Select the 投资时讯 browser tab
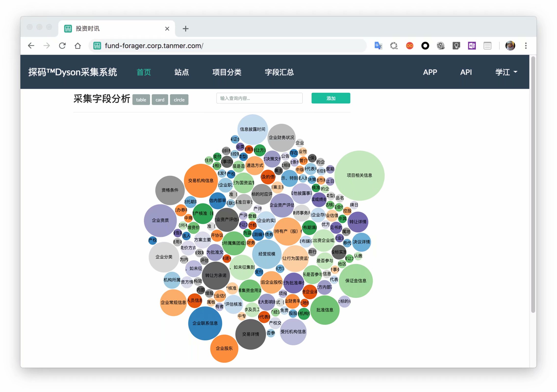The image size is (557, 392). pyautogui.click(x=117, y=29)
